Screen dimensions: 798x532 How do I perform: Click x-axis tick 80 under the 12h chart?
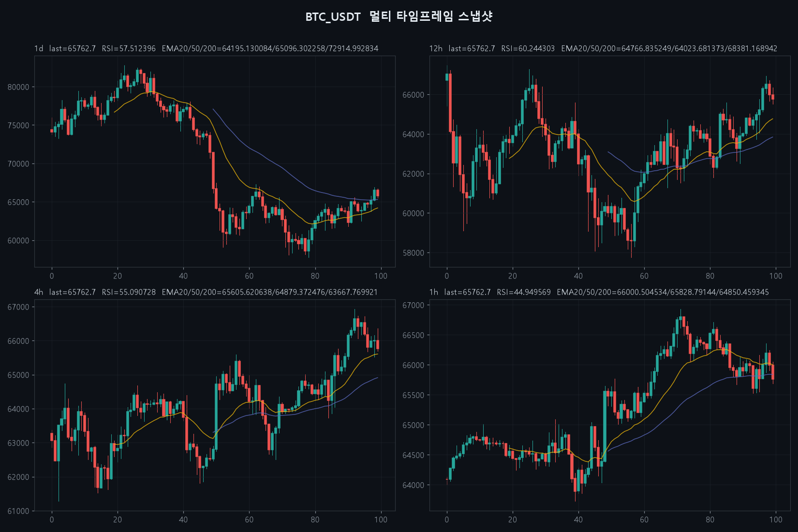pos(710,276)
